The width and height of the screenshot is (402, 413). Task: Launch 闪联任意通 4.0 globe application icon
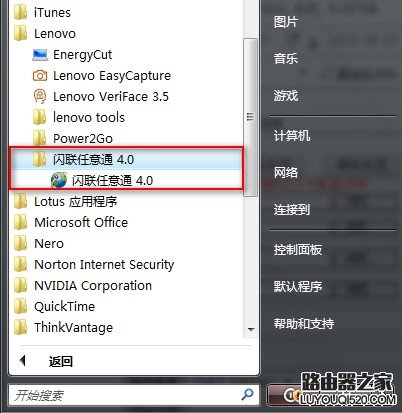tap(59, 180)
